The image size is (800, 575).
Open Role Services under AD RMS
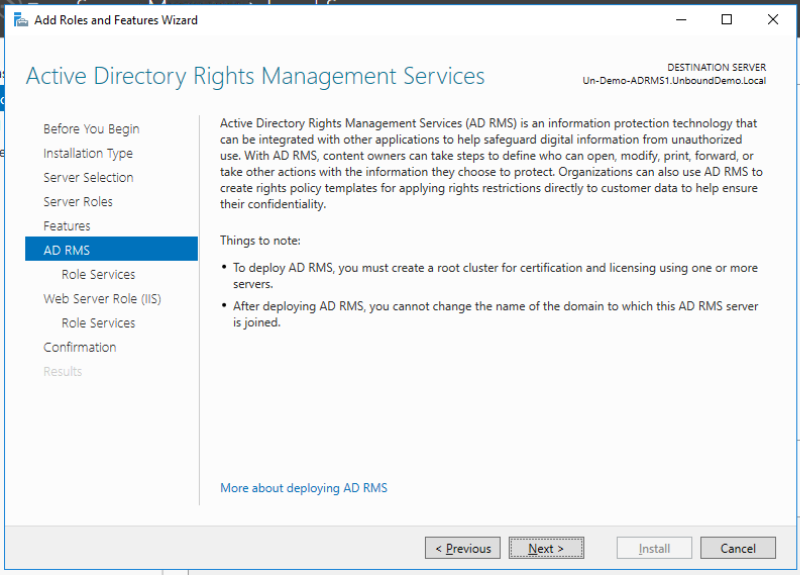pyautogui.click(x=98, y=274)
